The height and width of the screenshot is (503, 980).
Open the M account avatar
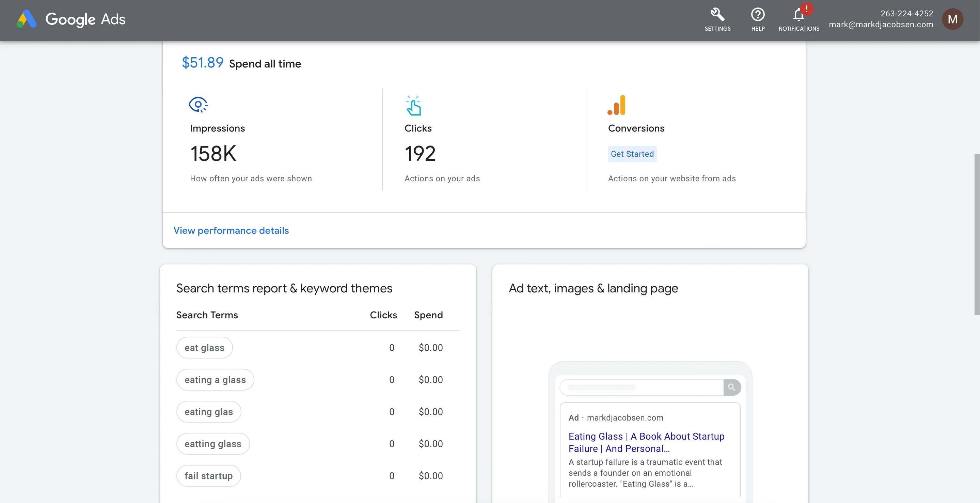(952, 19)
